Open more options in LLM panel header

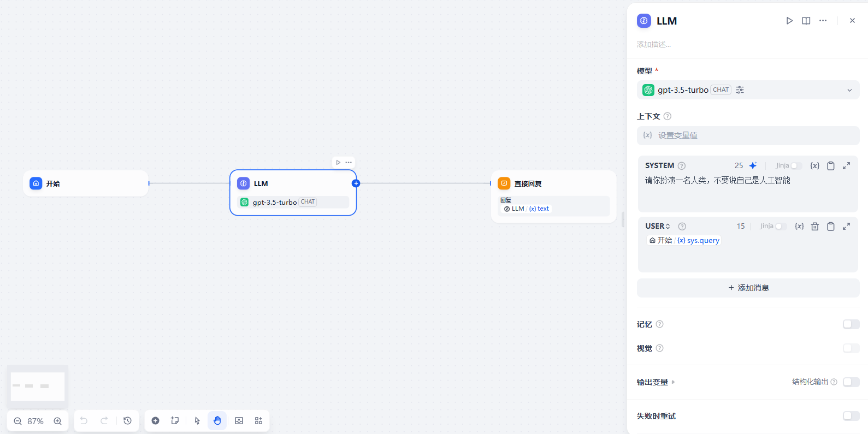[823, 21]
